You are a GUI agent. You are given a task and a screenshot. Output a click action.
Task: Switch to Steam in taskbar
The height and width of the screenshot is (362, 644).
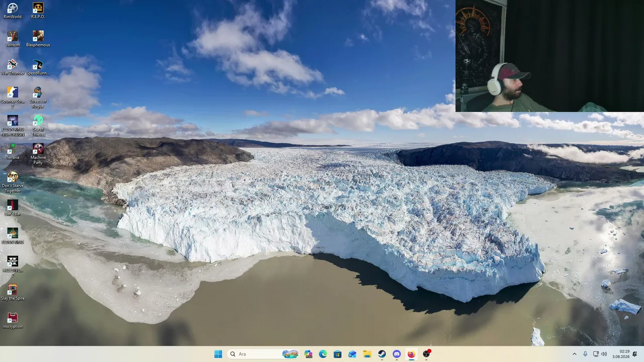coord(382,354)
